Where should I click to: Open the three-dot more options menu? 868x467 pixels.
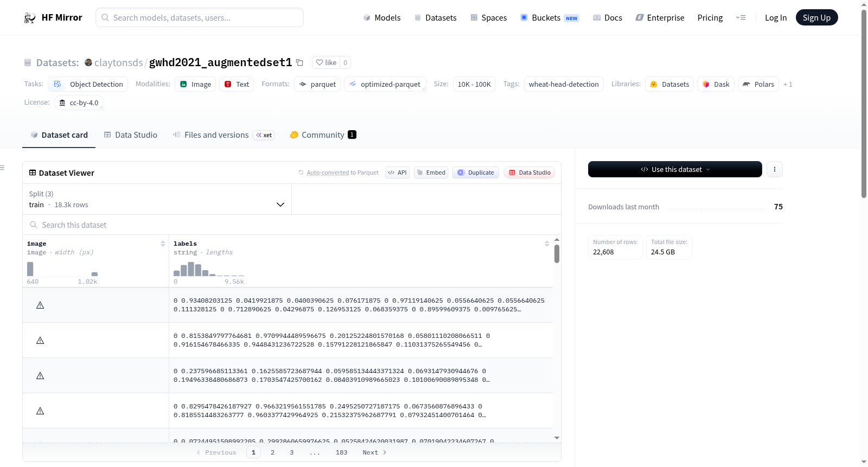[x=775, y=169]
